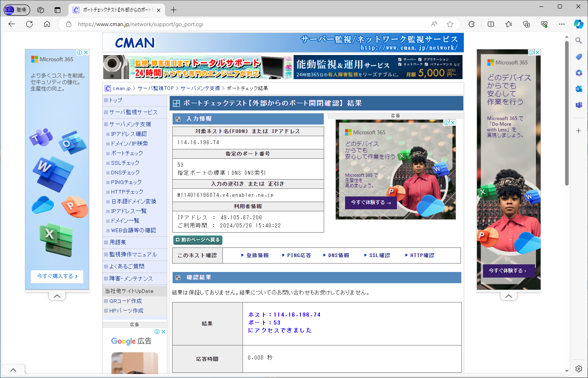Open the PING応答 link

[x=298, y=255]
